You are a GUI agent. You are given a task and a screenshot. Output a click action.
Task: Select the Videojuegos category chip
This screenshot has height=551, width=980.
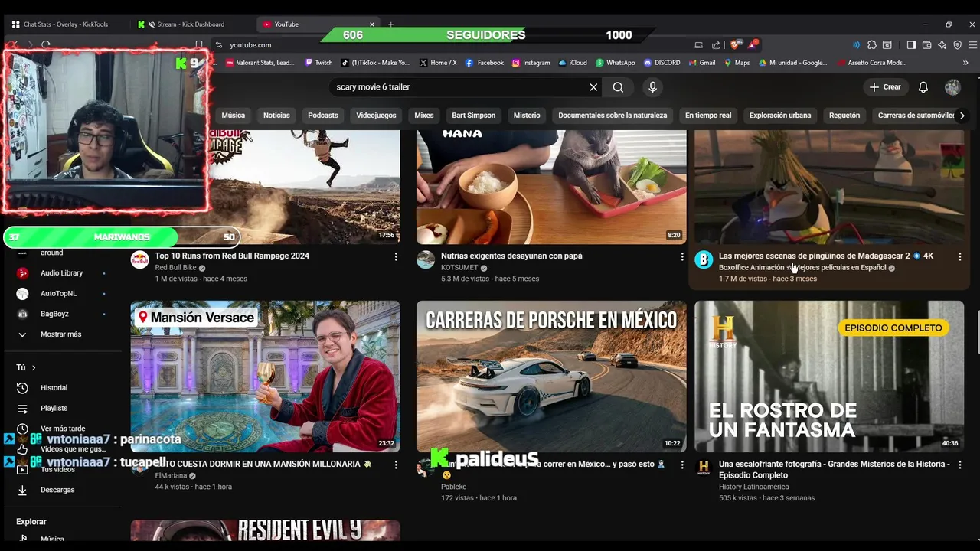376,116
